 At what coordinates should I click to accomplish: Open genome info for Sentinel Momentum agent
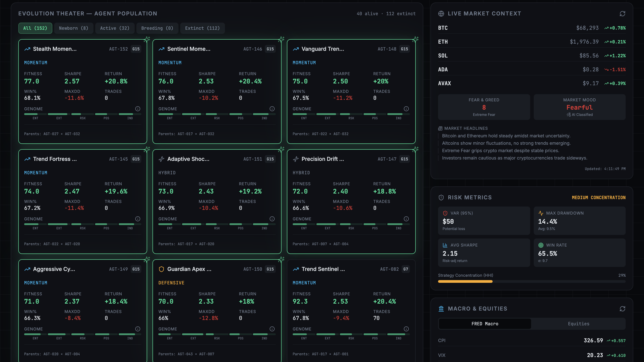coord(272,109)
